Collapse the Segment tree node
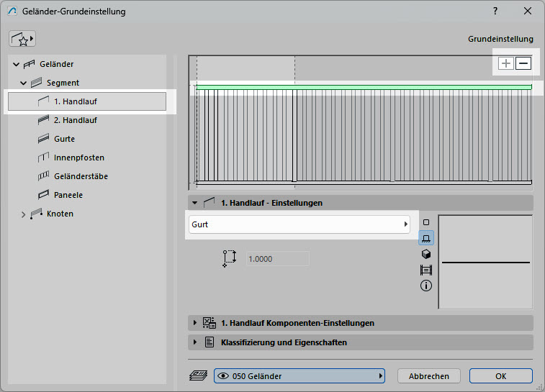Image resolution: width=545 pixels, height=392 pixels. point(24,83)
